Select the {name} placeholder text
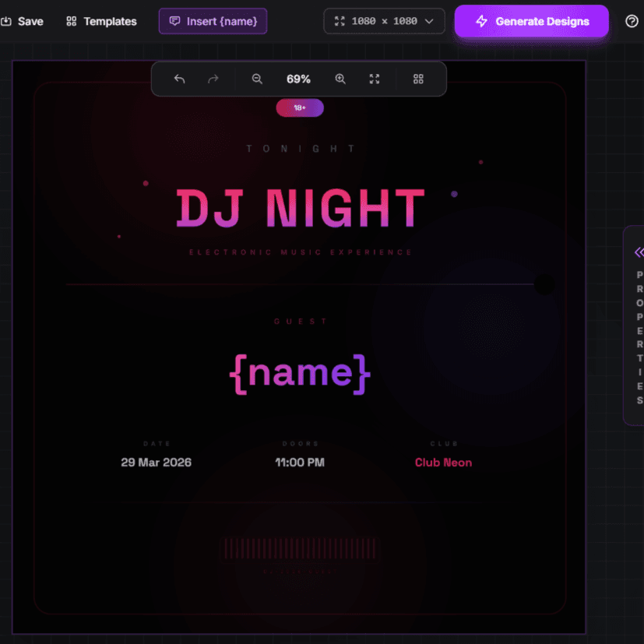Image resolution: width=644 pixels, height=644 pixels. pyautogui.click(x=301, y=373)
